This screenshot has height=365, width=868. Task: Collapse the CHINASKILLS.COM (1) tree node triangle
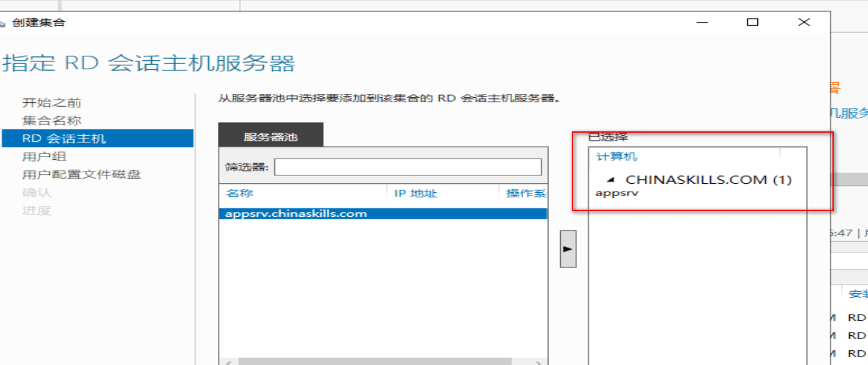[611, 180]
